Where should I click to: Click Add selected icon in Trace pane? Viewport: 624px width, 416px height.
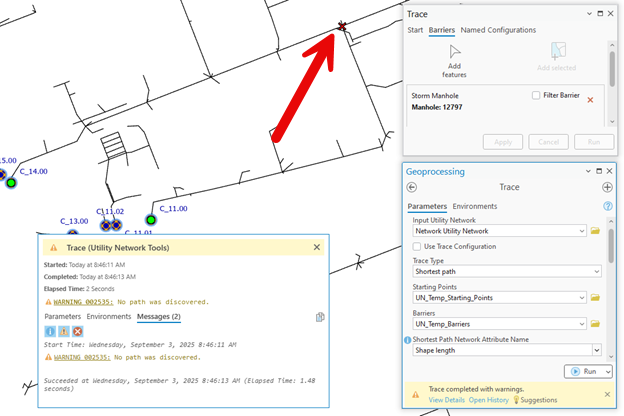coord(558,51)
